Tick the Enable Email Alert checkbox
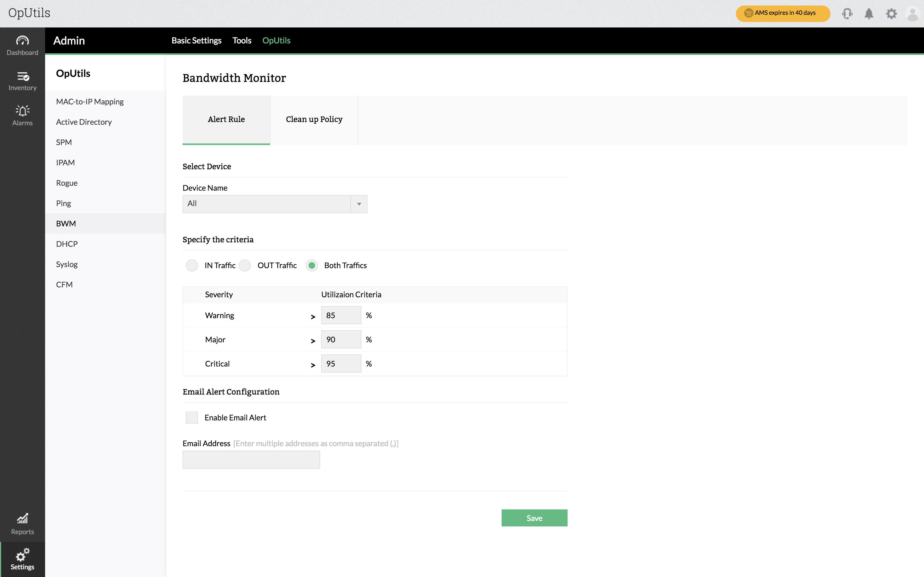Viewport: 924px width, 577px height. (192, 417)
